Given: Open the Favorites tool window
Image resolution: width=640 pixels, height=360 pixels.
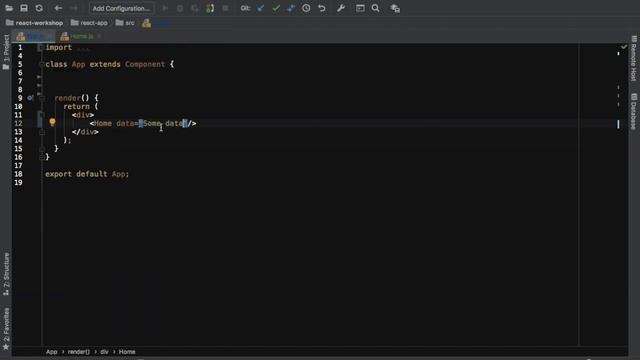Looking at the screenshot, I should [6, 329].
